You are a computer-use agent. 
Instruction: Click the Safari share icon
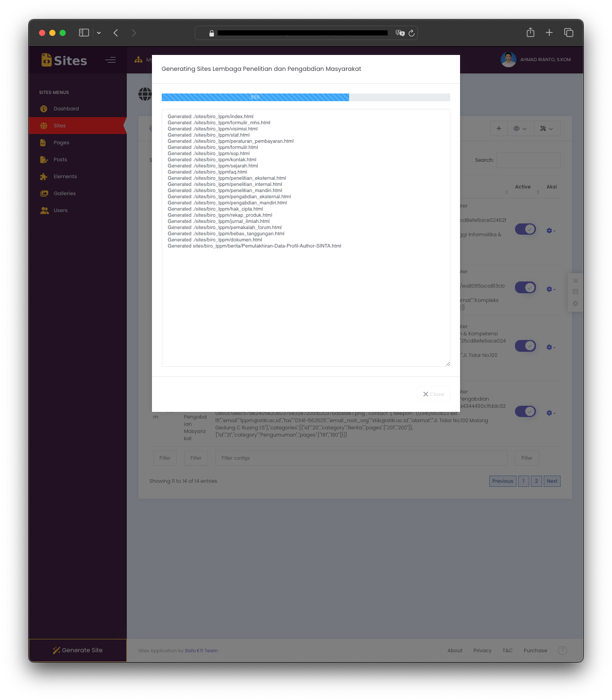point(530,33)
